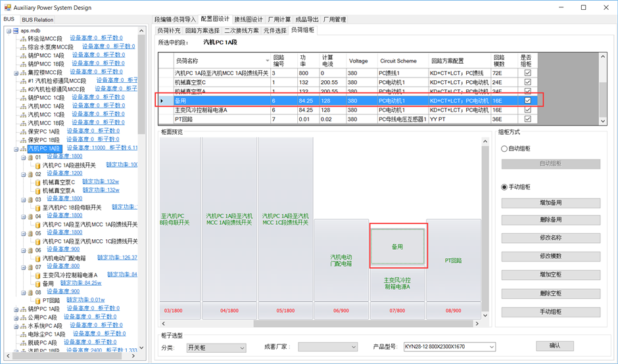Open the 厂用计算 tab
This screenshot has height=364, width=618.
[x=279, y=19]
